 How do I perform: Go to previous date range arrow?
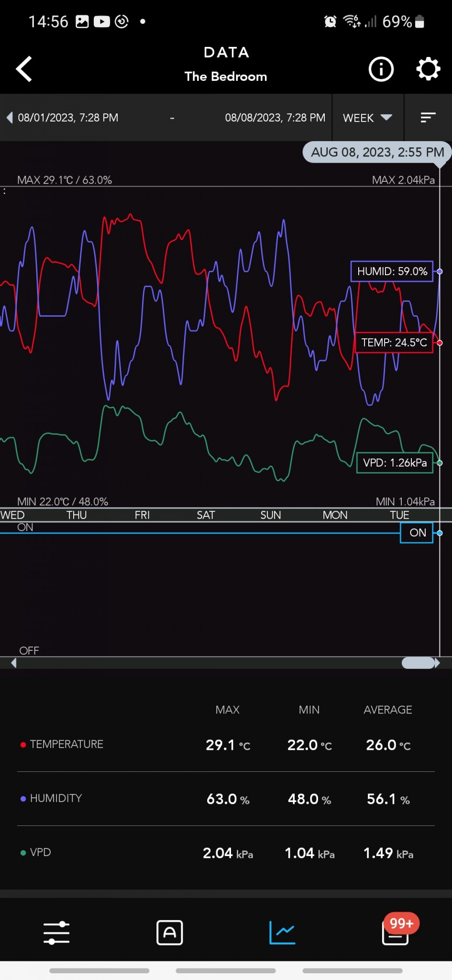point(10,118)
